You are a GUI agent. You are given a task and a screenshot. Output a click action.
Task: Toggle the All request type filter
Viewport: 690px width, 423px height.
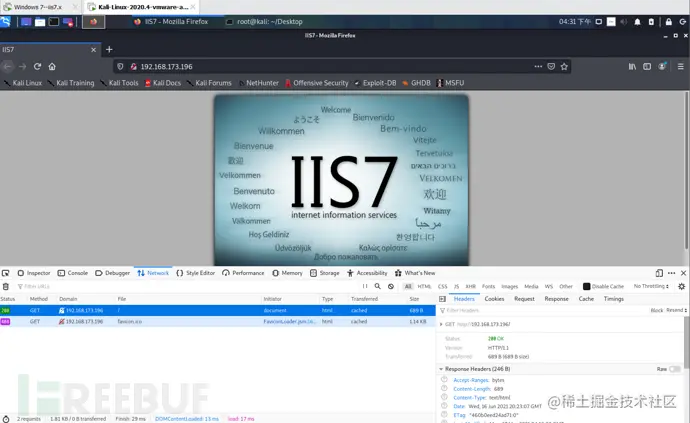coord(408,286)
